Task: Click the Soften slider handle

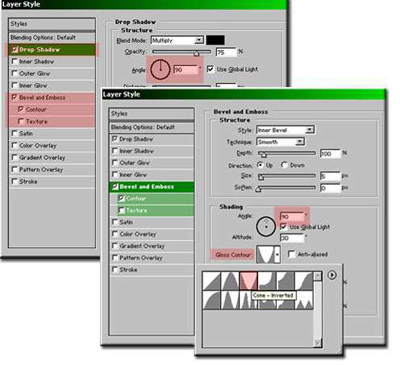Action: 258,189
